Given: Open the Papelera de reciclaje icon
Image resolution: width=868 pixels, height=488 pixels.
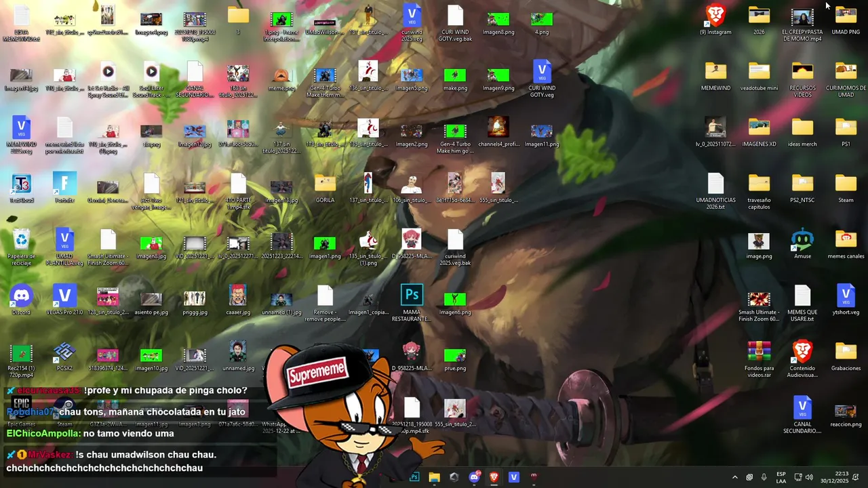Looking at the screenshot, I should [22, 247].
